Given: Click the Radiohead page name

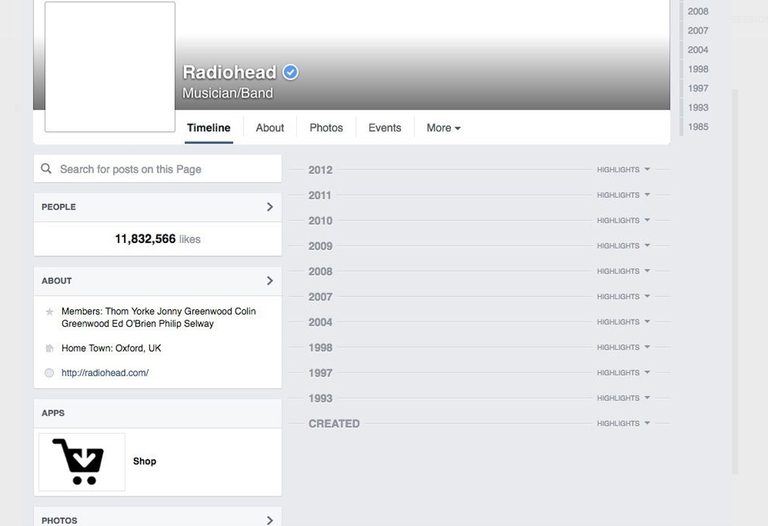Looking at the screenshot, I should (230, 72).
